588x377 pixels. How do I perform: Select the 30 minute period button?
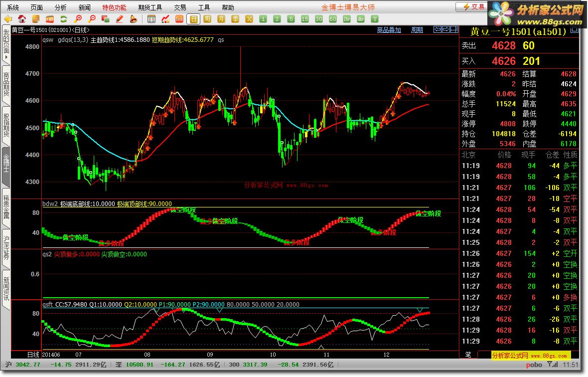click(319, 19)
